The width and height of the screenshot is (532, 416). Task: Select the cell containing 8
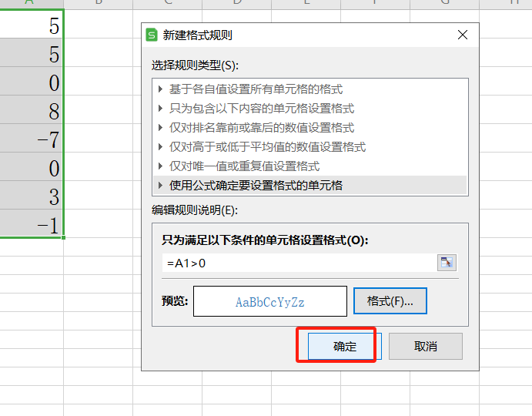(x=32, y=109)
